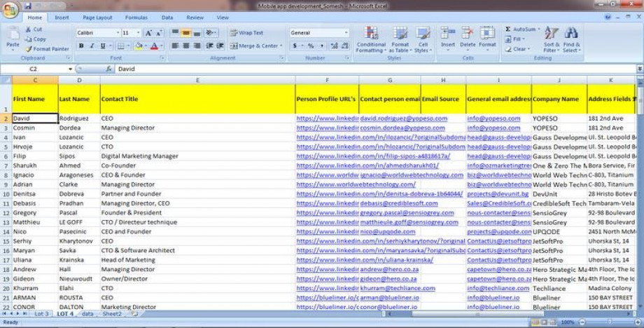Click the Format Painter icon
This screenshot has height=328, width=644.
coord(29,49)
